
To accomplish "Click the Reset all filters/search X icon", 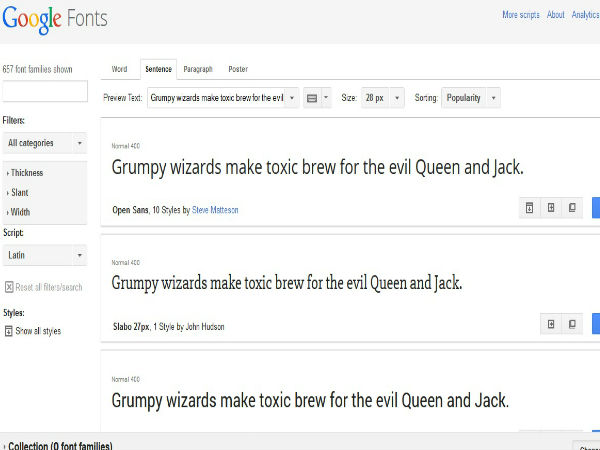I will coord(9,287).
